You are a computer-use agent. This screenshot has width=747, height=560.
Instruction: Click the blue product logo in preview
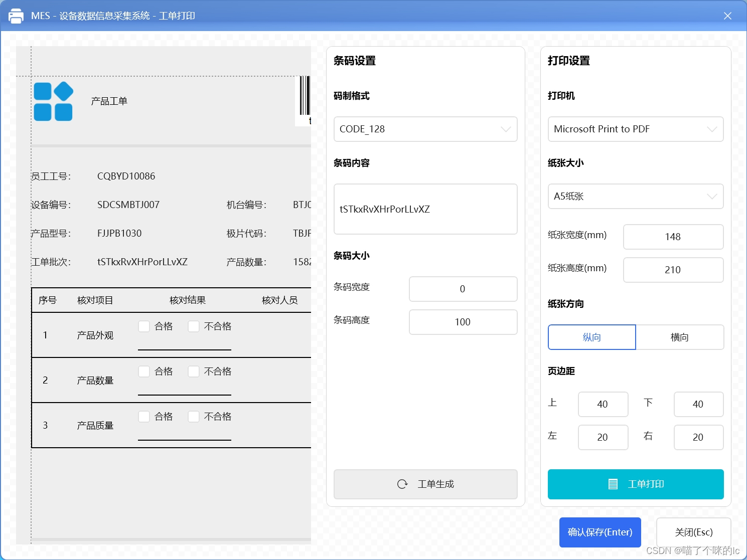click(x=54, y=101)
